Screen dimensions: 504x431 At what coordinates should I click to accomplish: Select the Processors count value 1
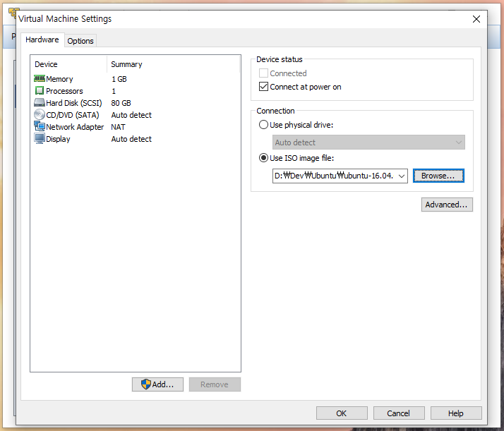pyautogui.click(x=114, y=91)
